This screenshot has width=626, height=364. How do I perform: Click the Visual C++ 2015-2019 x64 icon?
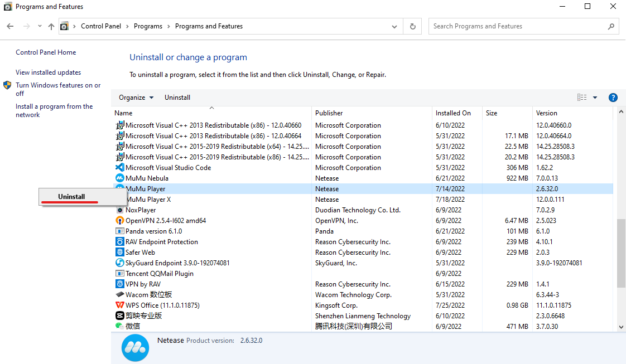119,146
